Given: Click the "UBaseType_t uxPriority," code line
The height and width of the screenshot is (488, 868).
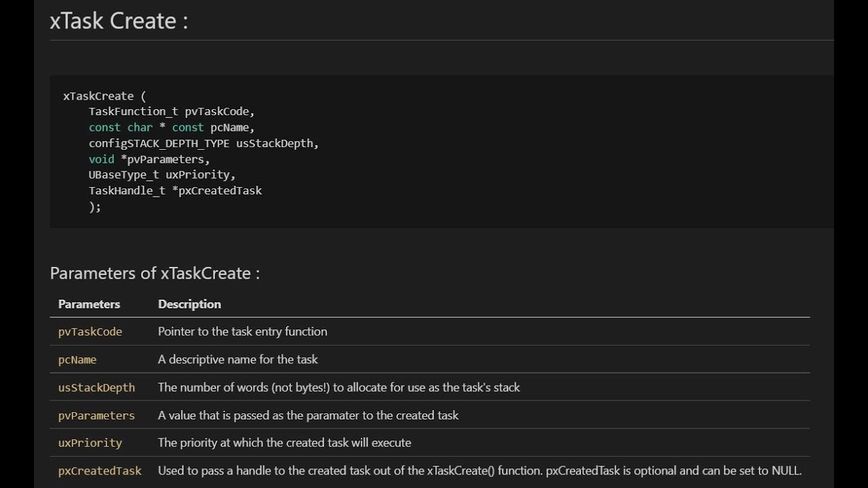Looking at the screenshot, I should pos(162,175).
